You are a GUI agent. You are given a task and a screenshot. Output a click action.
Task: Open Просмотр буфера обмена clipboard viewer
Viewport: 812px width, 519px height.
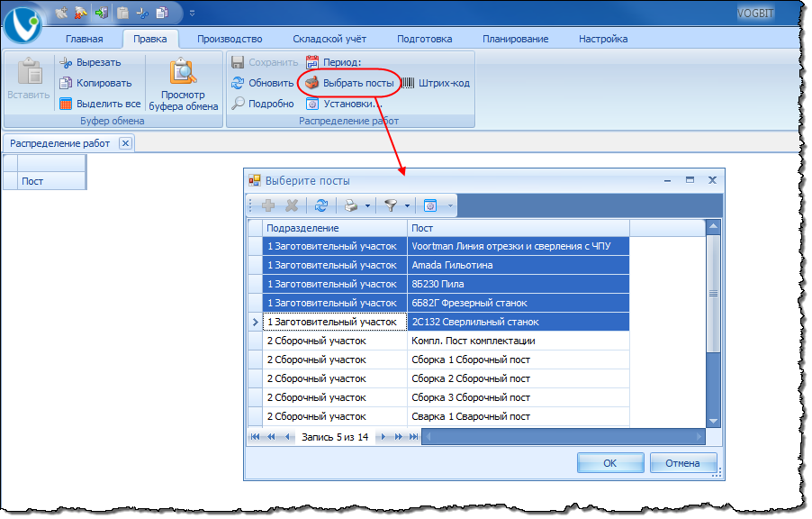184,86
